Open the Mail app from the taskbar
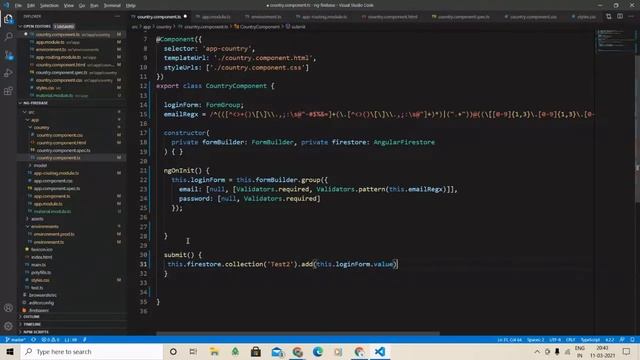 click(x=277, y=351)
